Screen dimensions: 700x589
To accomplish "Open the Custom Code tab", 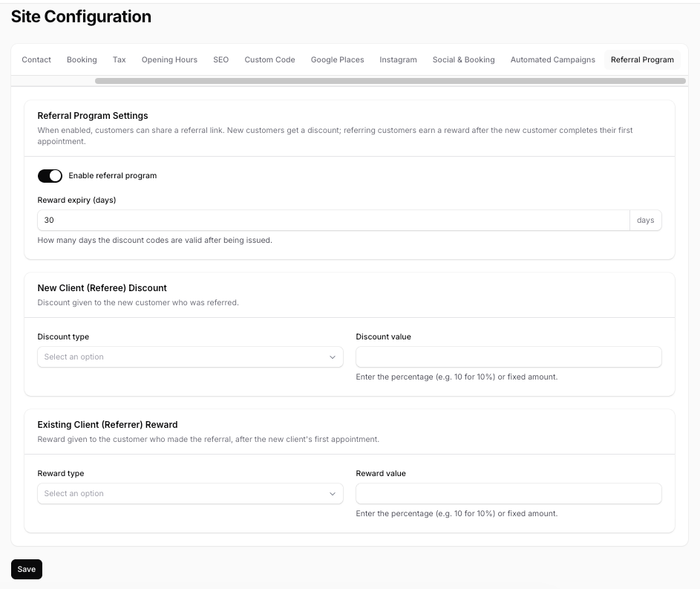I will (x=269, y=59).
